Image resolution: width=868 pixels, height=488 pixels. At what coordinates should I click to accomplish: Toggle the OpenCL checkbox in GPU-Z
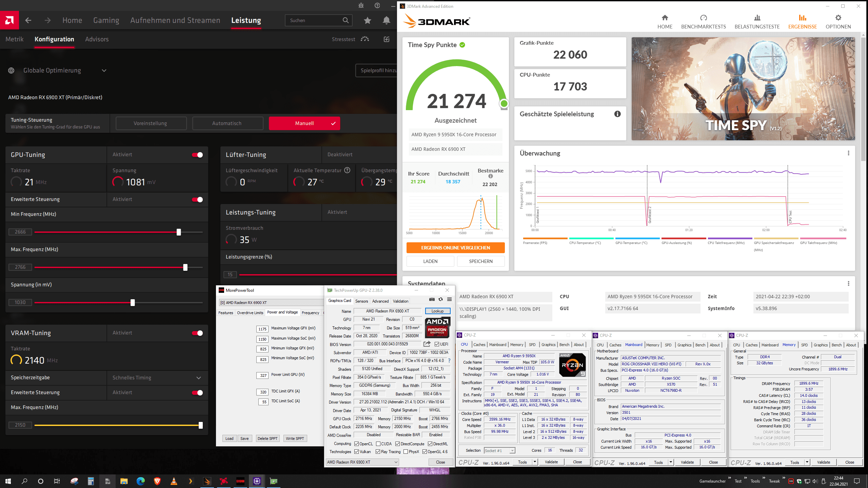coord(356,444)
